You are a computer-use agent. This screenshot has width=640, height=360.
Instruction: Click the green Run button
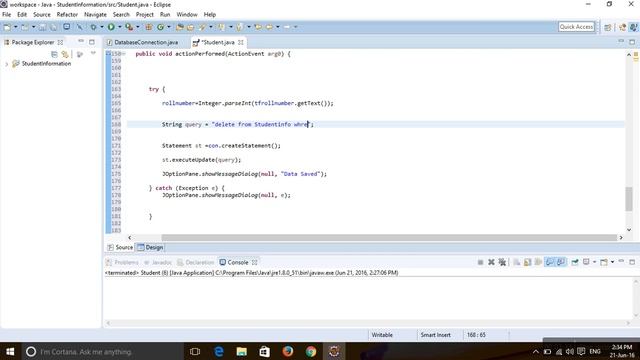click(111, 27)
